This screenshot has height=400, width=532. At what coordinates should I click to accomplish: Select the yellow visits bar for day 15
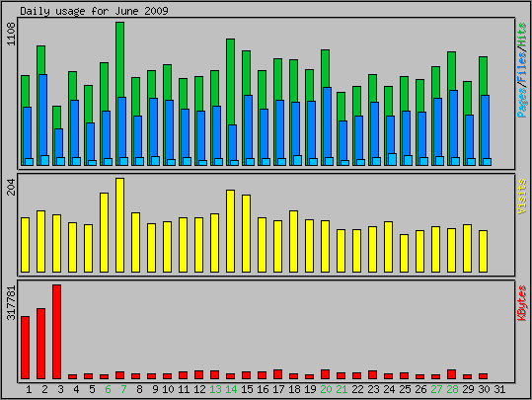click(247, 234)
